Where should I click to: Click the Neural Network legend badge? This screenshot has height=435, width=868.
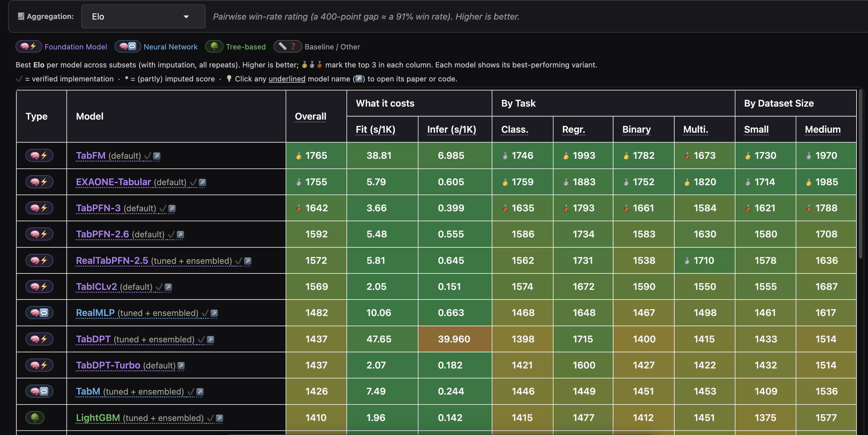(x=128, y=46)
